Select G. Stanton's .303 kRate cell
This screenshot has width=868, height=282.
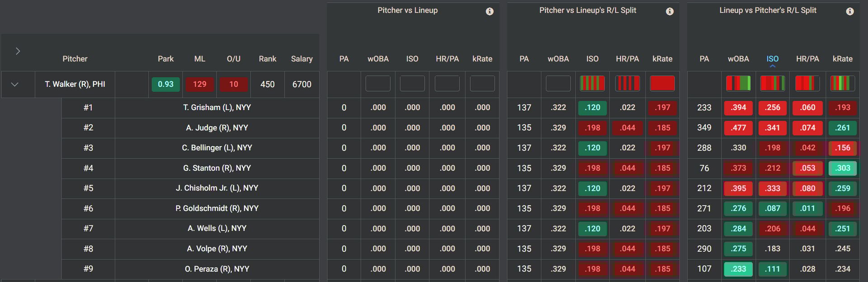click(x=843, y=168)
